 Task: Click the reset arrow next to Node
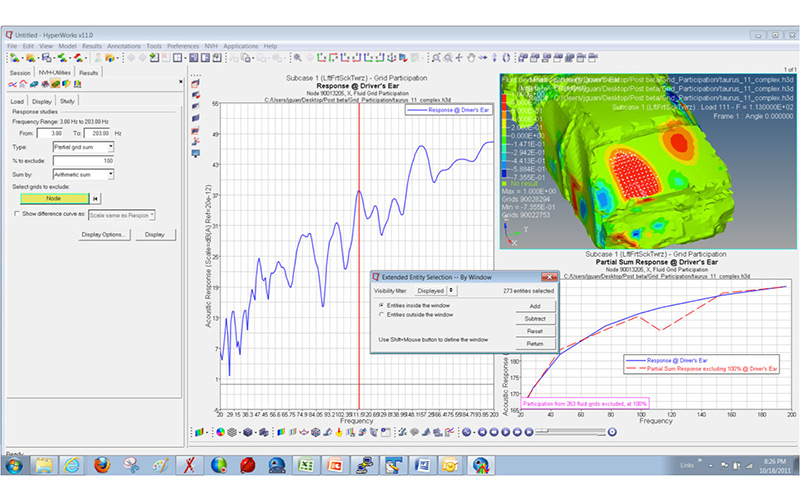(x=95, y=198)
